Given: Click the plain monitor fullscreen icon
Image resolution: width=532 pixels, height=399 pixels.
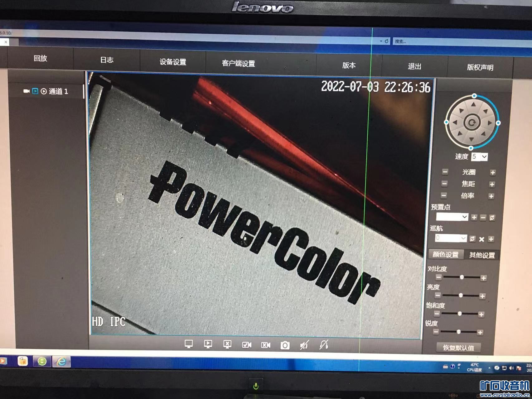Looking at the screenshot, I should pos(189,344).
